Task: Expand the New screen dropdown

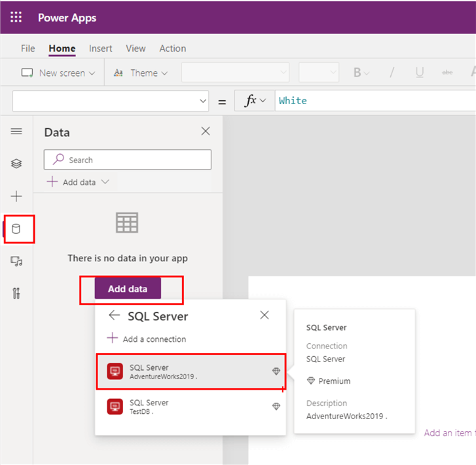Action: click(92, 73)
